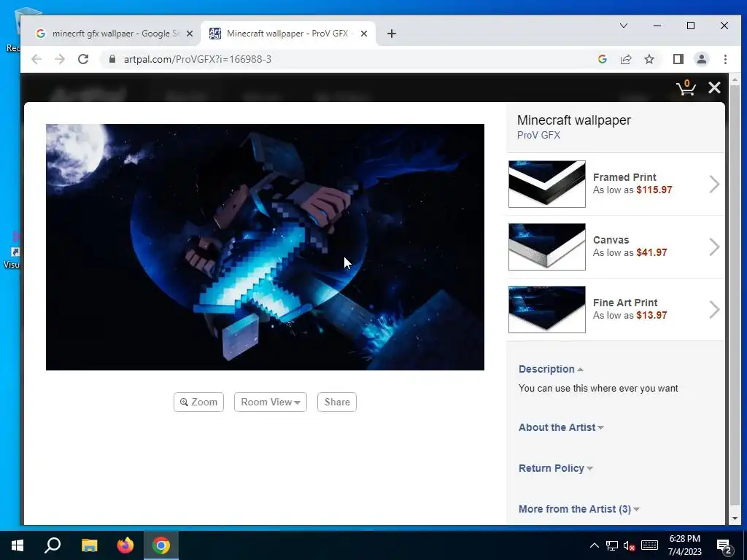Expand the About the Artist section
Image resolution: width=747 pixels, height=560 pixels.
(561, 427)
